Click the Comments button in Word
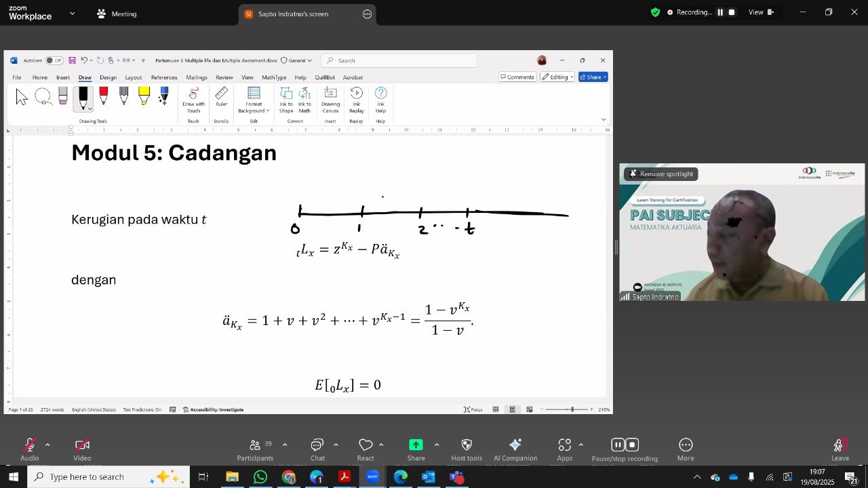Image resolution: width=868 pixels, height=488 pixels. 517,77
